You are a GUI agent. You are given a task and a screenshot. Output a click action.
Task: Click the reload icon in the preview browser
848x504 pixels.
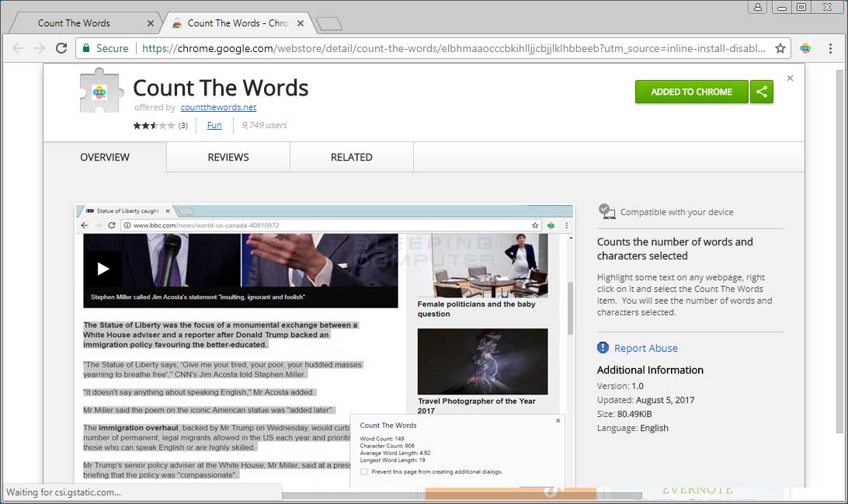point(111,225)
